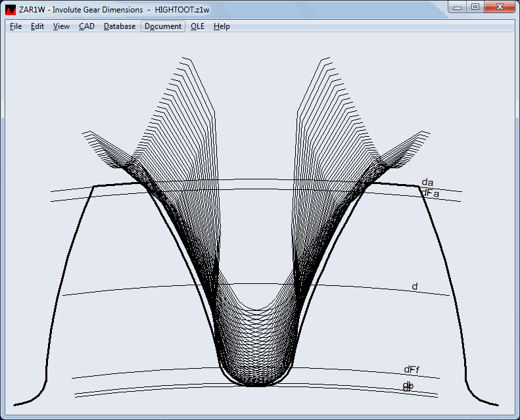Open the File menu
Viewport: 520px width, 420px height.
tap(16, 26)
